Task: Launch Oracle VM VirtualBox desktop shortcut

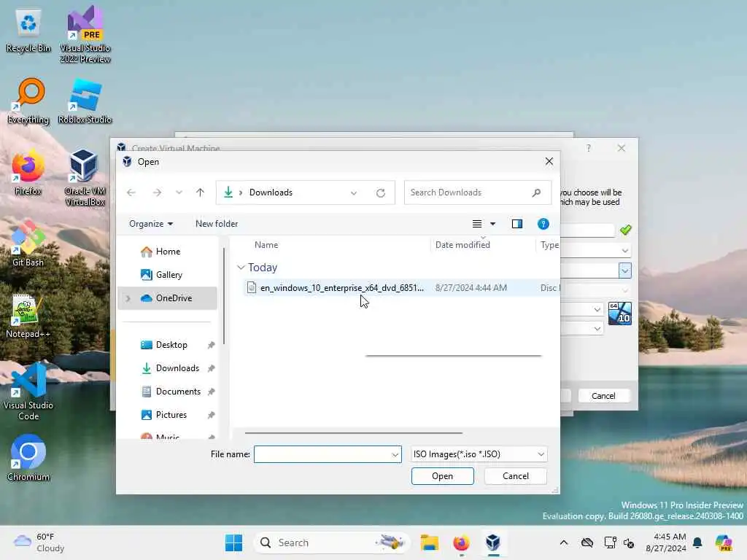Action: [85, 177]
